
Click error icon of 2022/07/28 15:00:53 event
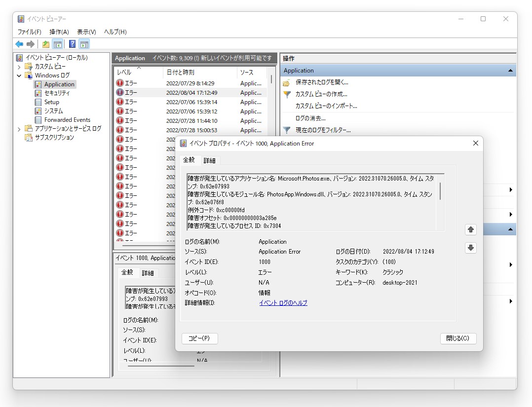(120, 130)
